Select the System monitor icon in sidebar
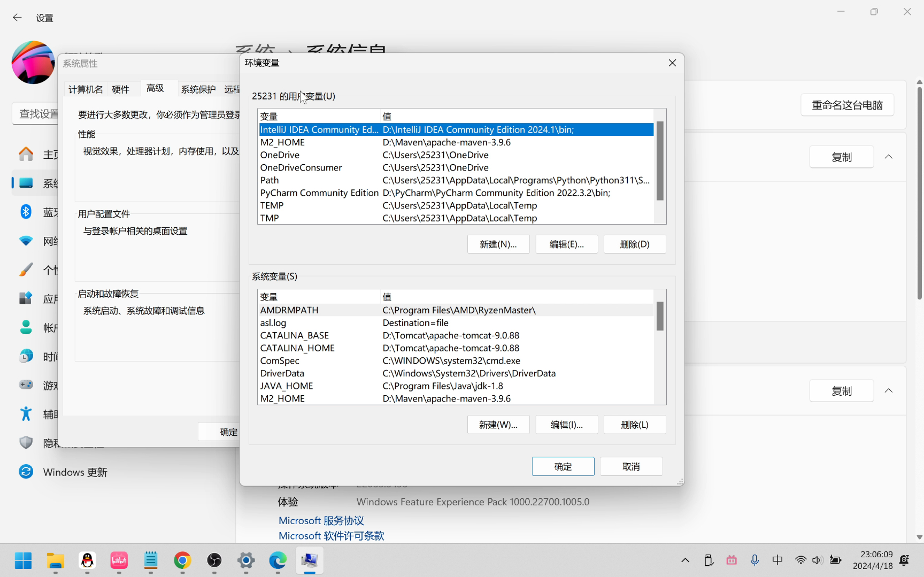Image resolution: width=924 pixels, height=577 pixels. [x=26, y=183]
